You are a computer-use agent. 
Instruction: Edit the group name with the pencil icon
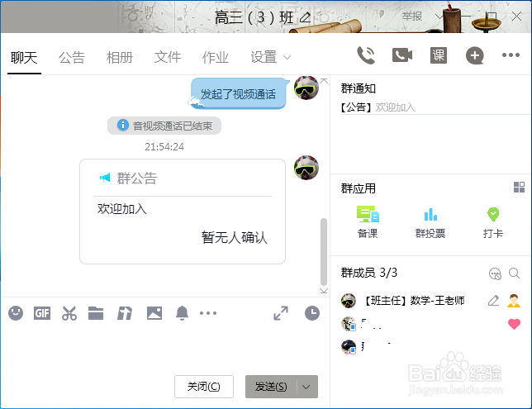[x=306, y=17]
